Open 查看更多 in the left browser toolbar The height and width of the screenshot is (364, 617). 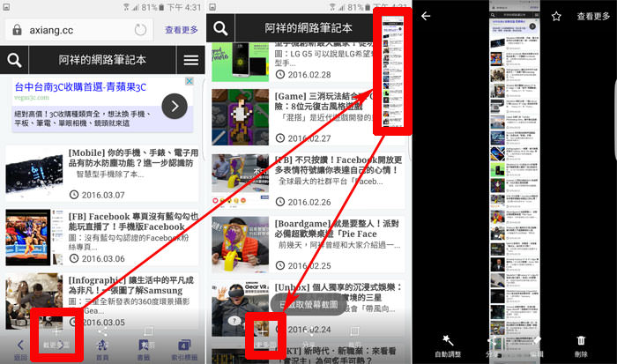pyautogui.click(x=181, y=30)
